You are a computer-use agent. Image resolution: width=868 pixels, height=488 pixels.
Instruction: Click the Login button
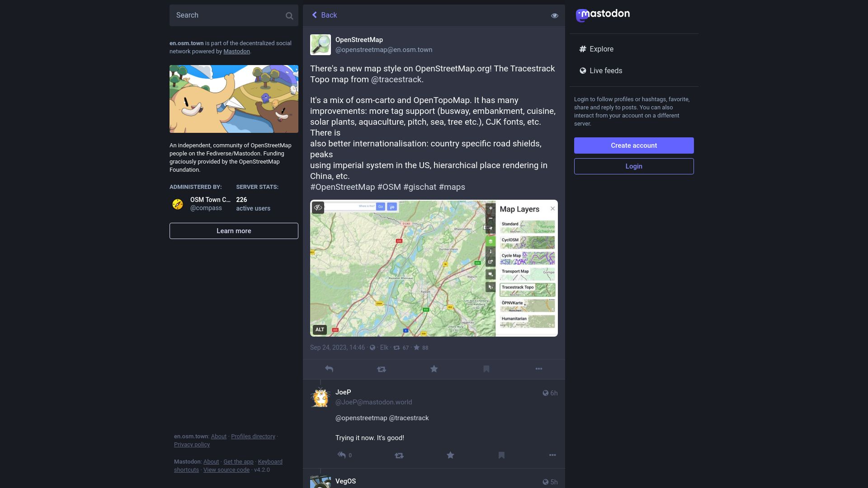point(634,166)
